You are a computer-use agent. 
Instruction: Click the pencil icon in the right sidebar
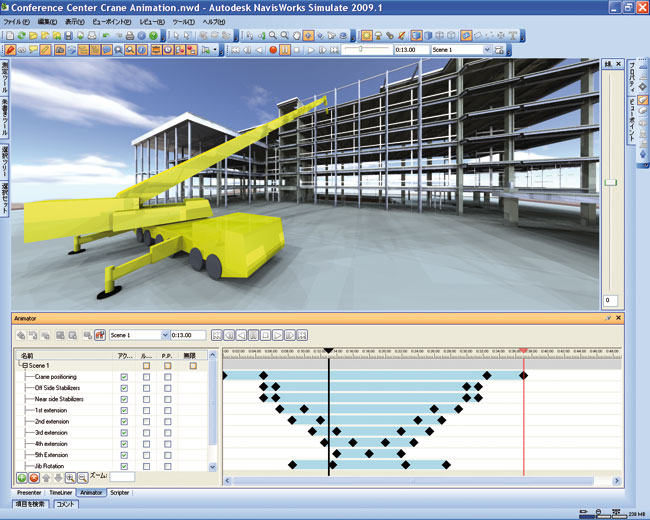pos(643,100)
